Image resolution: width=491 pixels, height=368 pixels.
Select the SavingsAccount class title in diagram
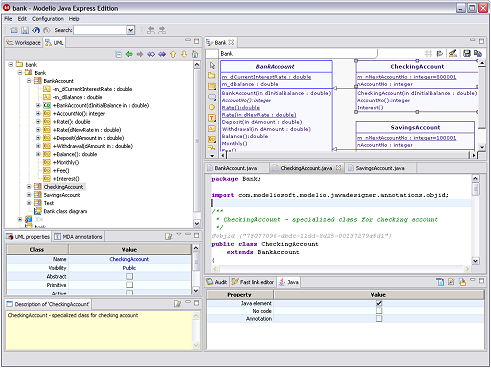[415, 127]
